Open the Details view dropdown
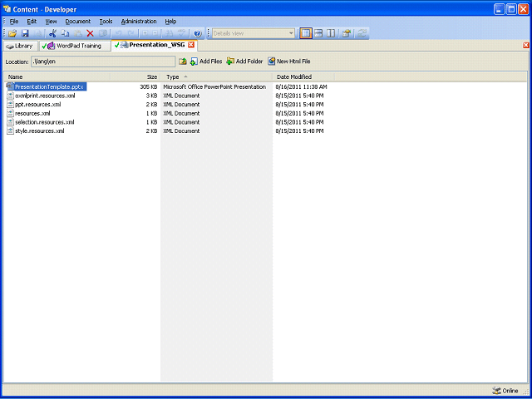The width and height of the screenshot is (532, 399). [291, 33]
